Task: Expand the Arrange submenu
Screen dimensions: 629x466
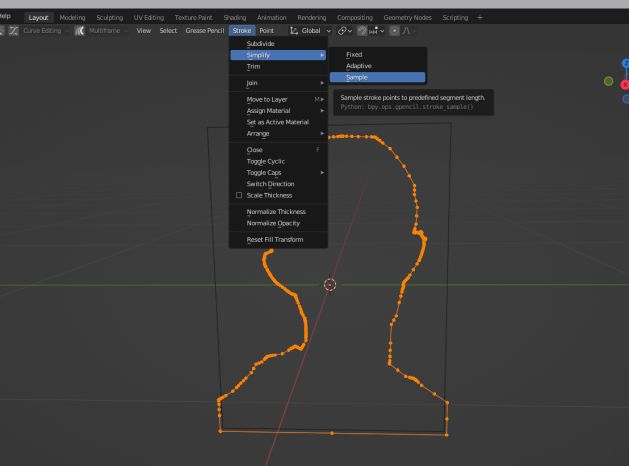Action: tap(278, 134)
